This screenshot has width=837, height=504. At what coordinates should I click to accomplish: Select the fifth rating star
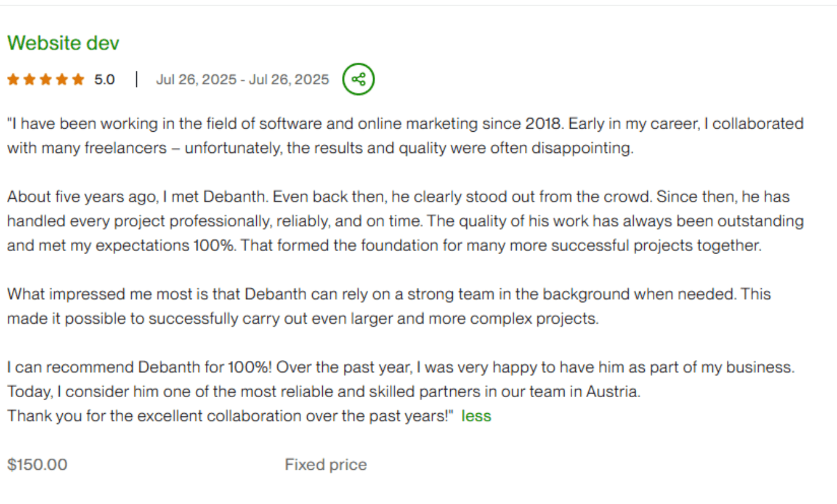click(x=77, y=79)
